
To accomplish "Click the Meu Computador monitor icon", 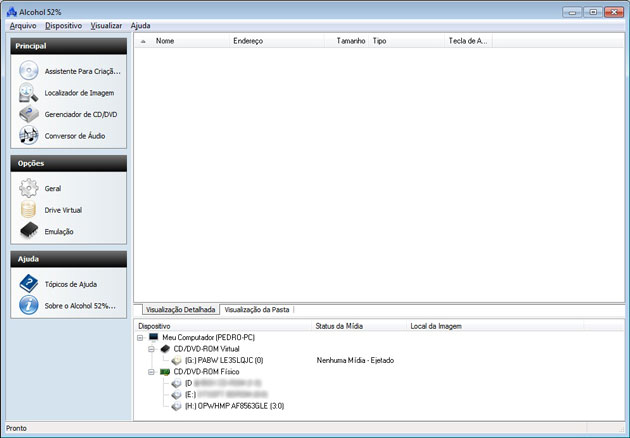I will [x=153, y=337].
